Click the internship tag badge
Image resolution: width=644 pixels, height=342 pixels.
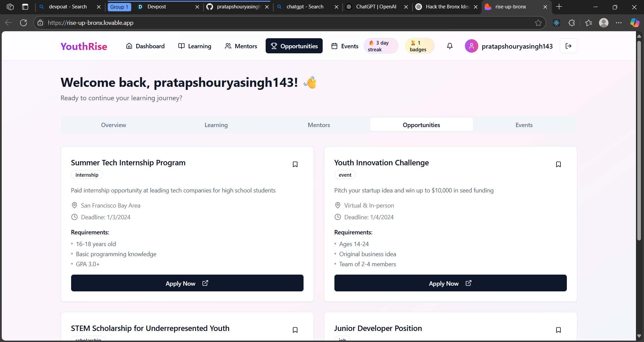click(87, 175)
